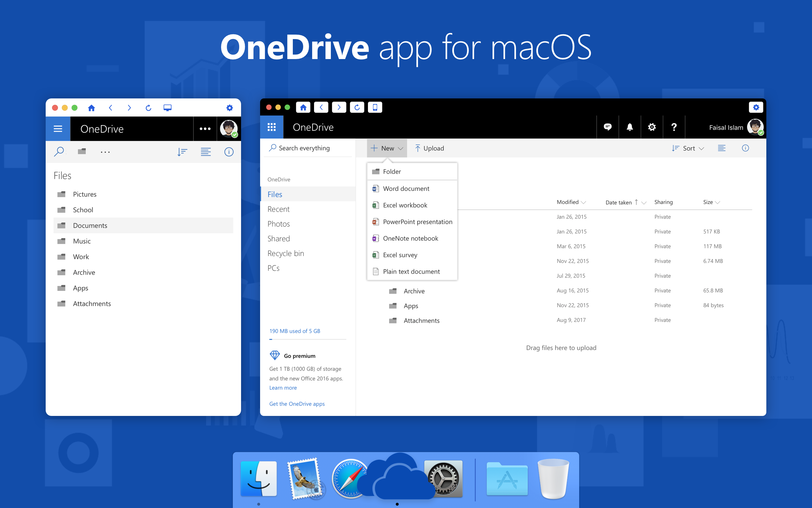This screenshot has height=508, width=812.
Task: Open Attachments folder in large window list
Action: (422, 321)
